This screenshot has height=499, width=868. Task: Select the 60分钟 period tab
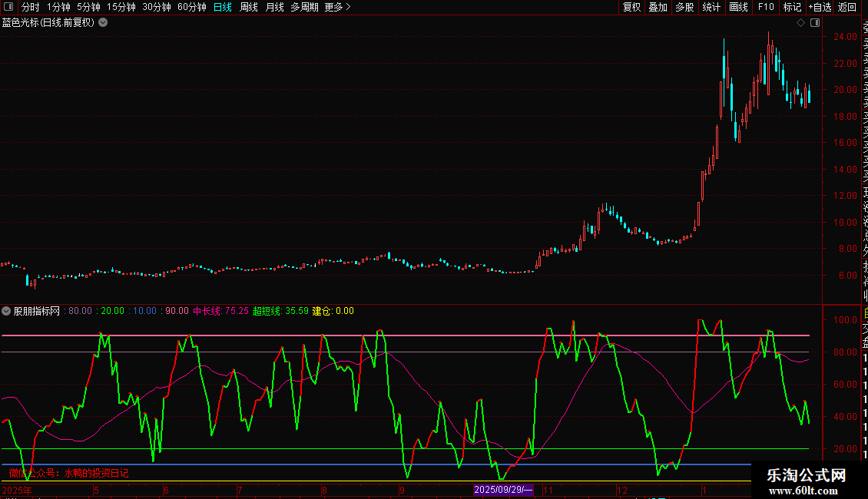(191, 7)
